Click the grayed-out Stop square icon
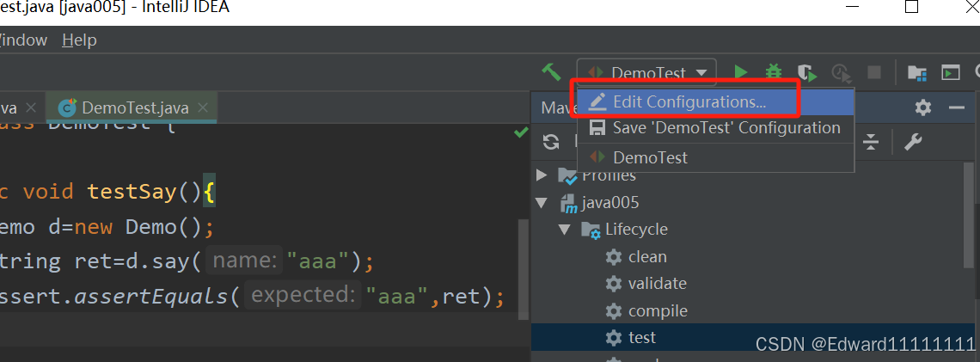 pyautogui.click(x=873, y=72)
